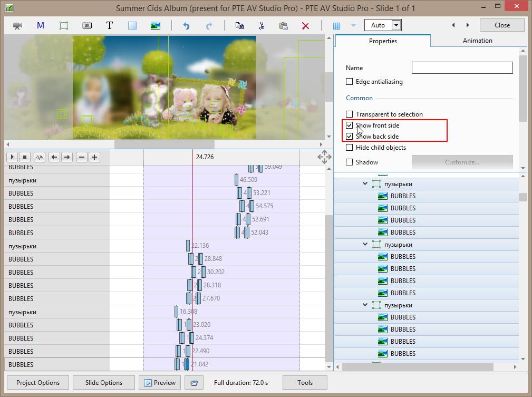Collapse the first пузырьки frame group
Image resolution: width=532 pixels, height=397 pixels.
(x=365, y=184)
